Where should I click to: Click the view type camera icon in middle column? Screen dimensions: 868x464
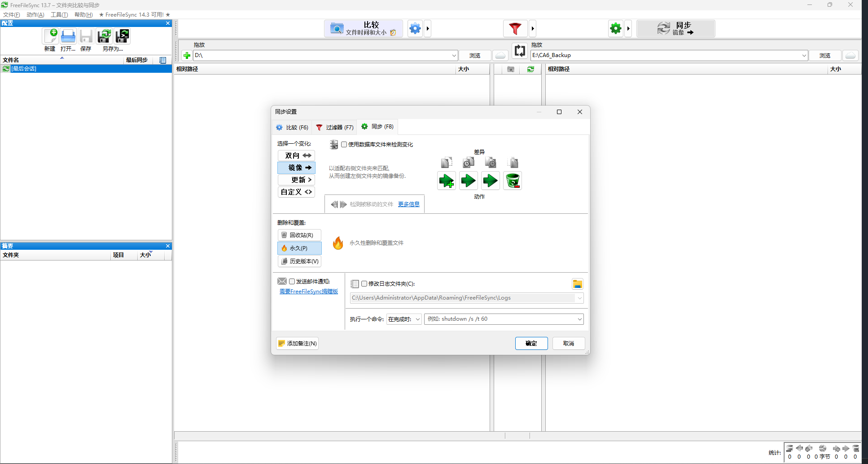(x=511, y=69)
